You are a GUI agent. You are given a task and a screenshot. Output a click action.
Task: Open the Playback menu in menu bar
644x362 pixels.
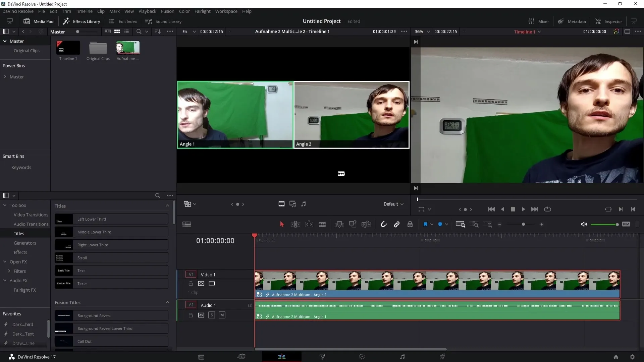[x=147, y=11]
